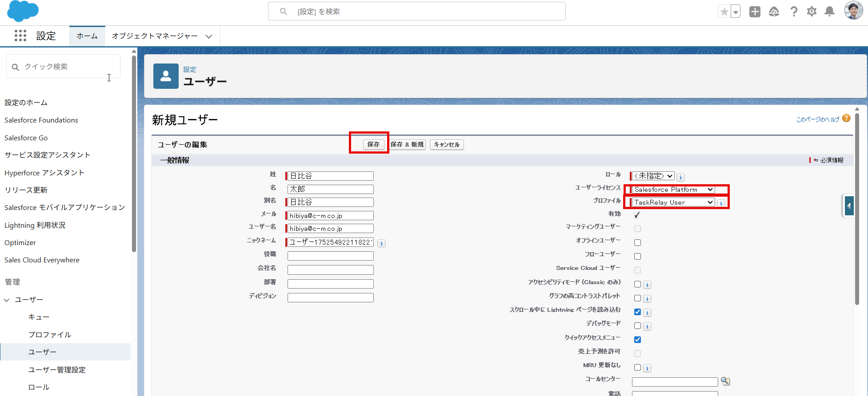The image size is (868, 396).
Task: Toggle the オフラインユーザー checkbox
Action: point(637,243)
